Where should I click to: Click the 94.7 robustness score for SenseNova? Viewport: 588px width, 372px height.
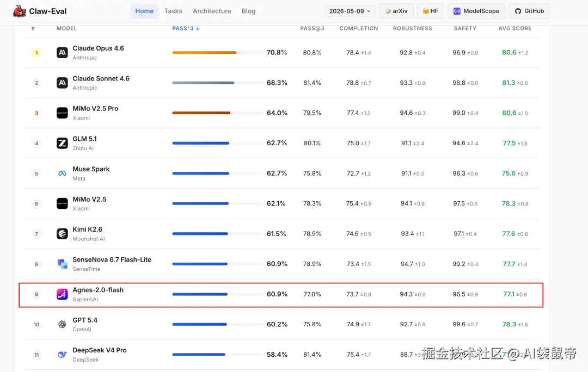(x=407, y=264)
